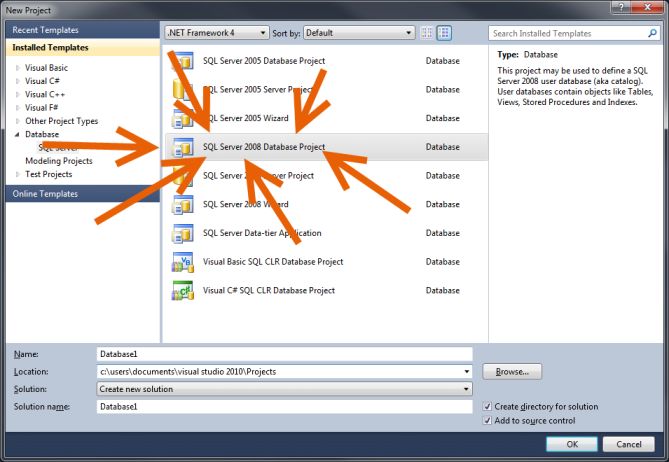Select Visual F# in templates tree
The image size is (669, 462).
(x=41, y=108)
